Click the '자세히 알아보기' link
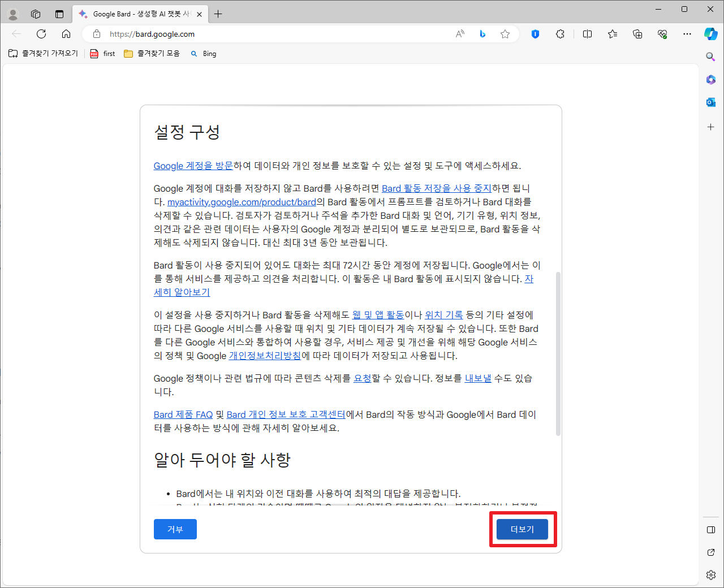The image size is (724, 588). pos(182,292)
